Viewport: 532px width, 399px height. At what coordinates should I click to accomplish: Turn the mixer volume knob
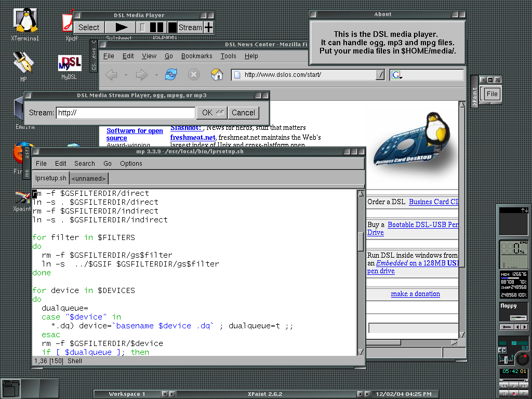pyautogui.click(x=522, y=359)
